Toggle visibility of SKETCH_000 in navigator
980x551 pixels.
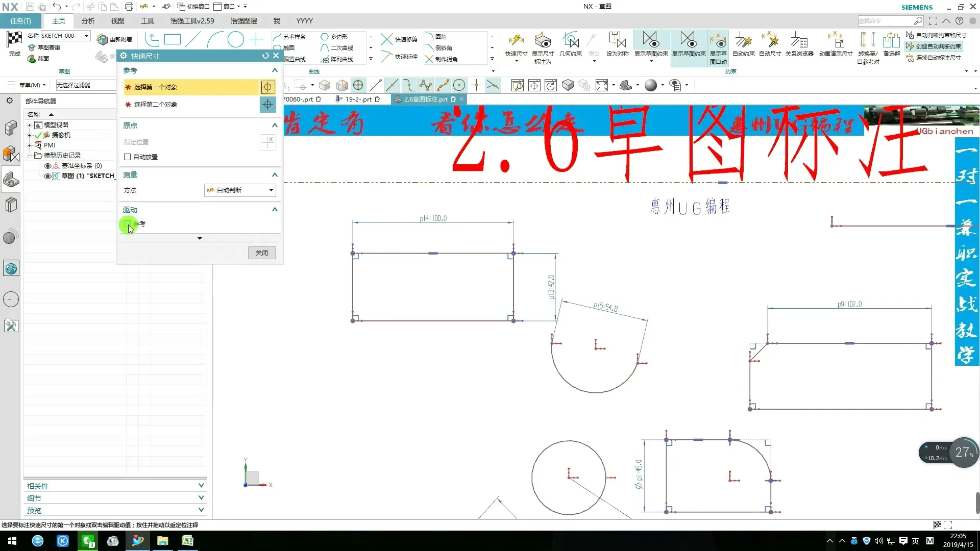click(47, 176)
